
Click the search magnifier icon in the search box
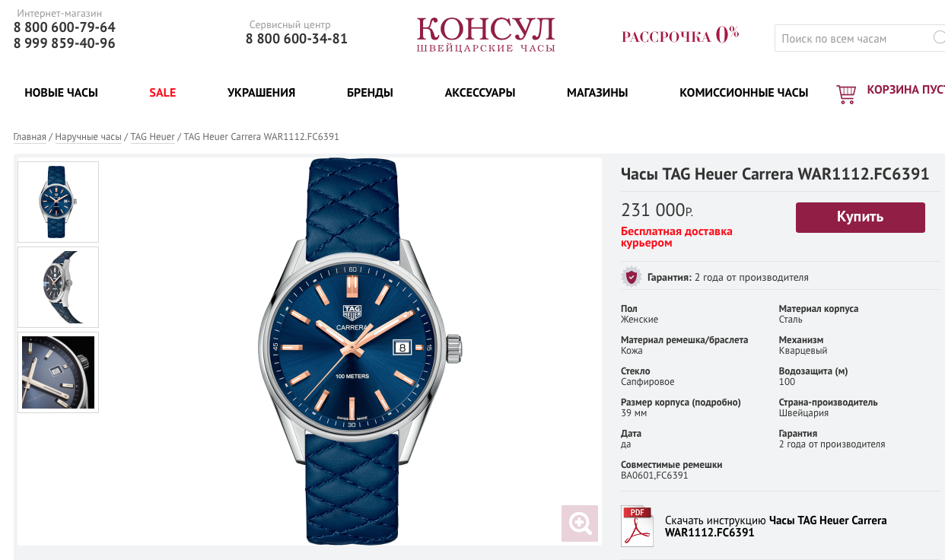tap(939, 37)
